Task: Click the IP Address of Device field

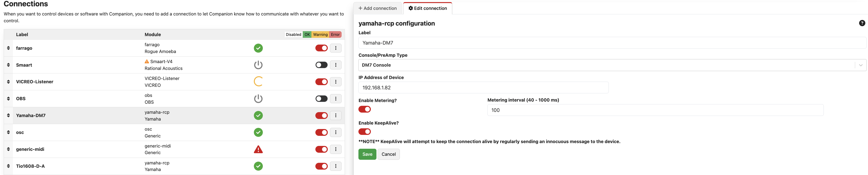Action: click(x=483, y=87)
